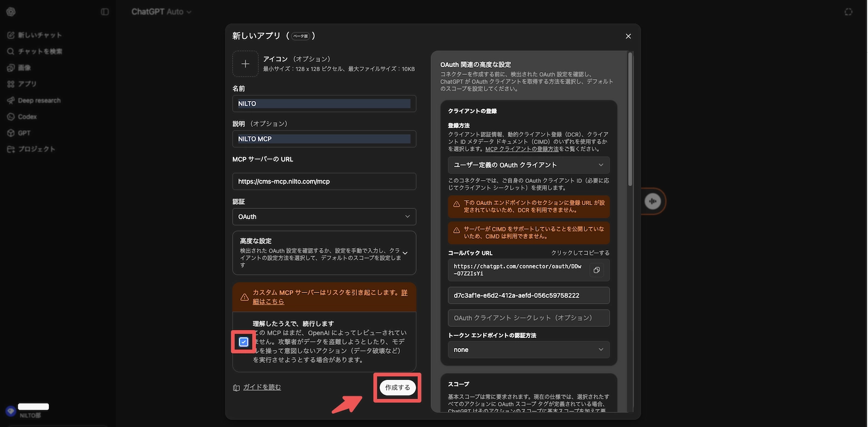Click the 作成する button

tap(397, 387)
